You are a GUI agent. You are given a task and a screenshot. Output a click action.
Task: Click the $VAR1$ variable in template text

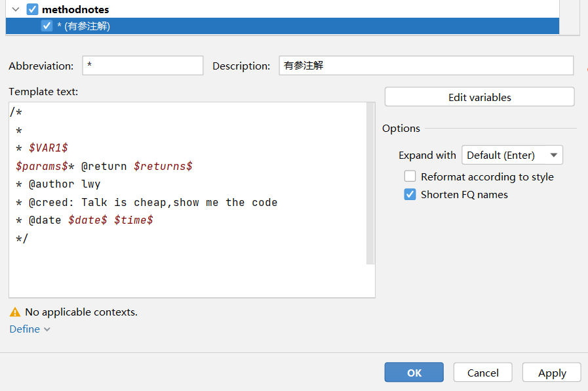[49, 148]
